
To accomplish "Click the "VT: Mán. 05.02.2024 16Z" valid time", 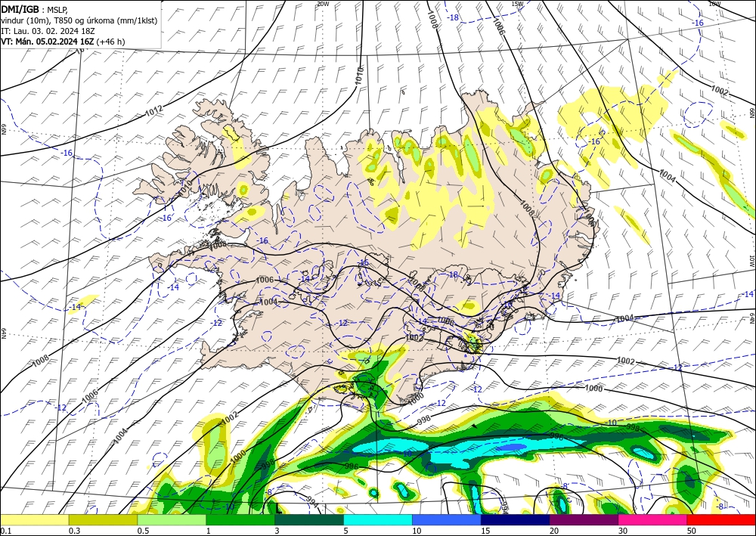I will click(47, 42).
